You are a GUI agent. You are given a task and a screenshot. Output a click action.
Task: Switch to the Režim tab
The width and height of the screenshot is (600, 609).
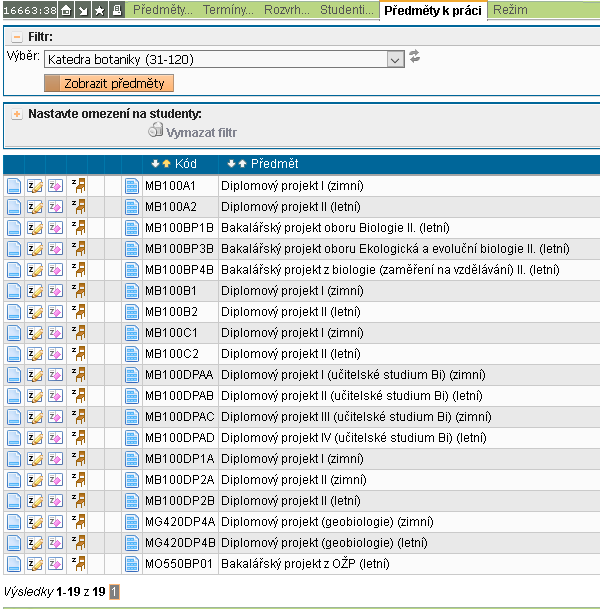[510, 10]
